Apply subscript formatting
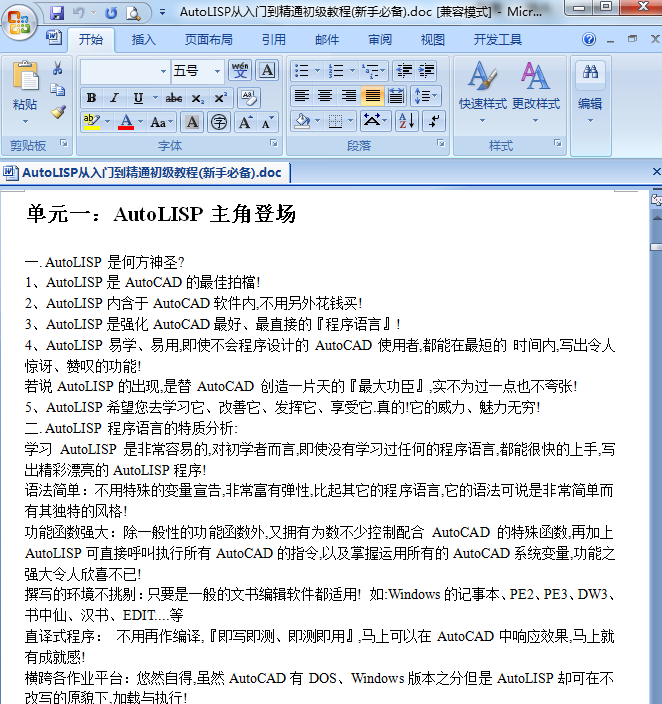Screen dimensions: 662x704 point(198,98)
